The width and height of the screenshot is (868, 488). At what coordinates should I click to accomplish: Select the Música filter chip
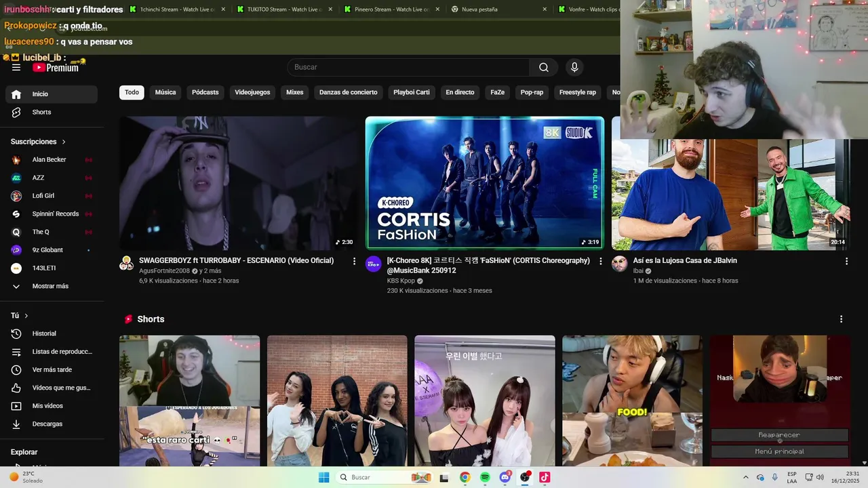165,92
